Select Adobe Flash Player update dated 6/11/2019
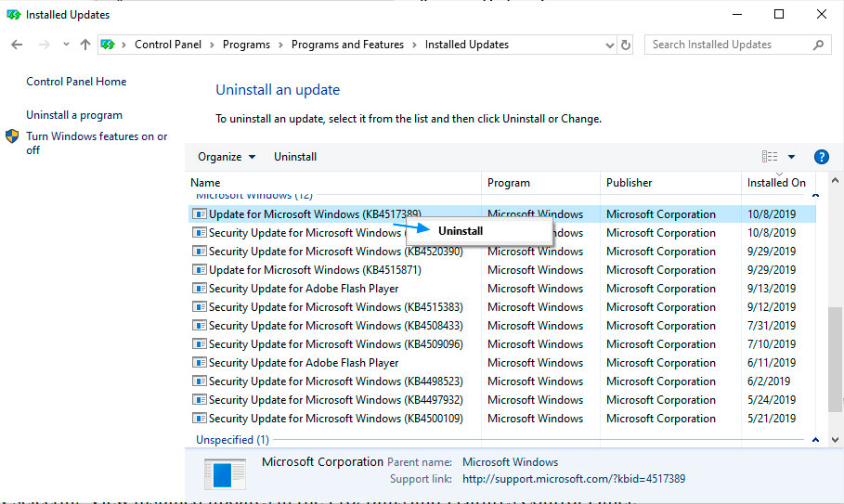The height and width of the screenshot is (504, 844). 502,363
